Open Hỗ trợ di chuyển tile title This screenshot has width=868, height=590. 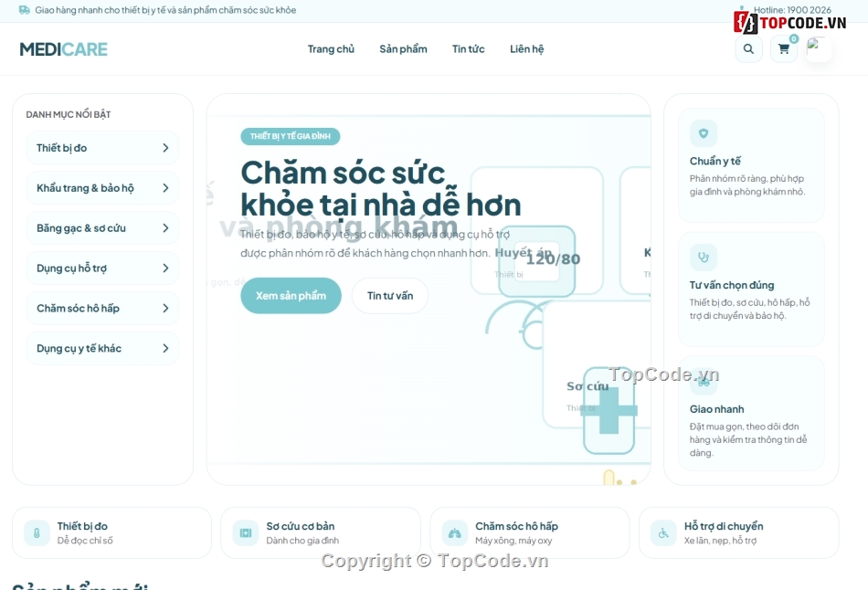tap(724, 526)
